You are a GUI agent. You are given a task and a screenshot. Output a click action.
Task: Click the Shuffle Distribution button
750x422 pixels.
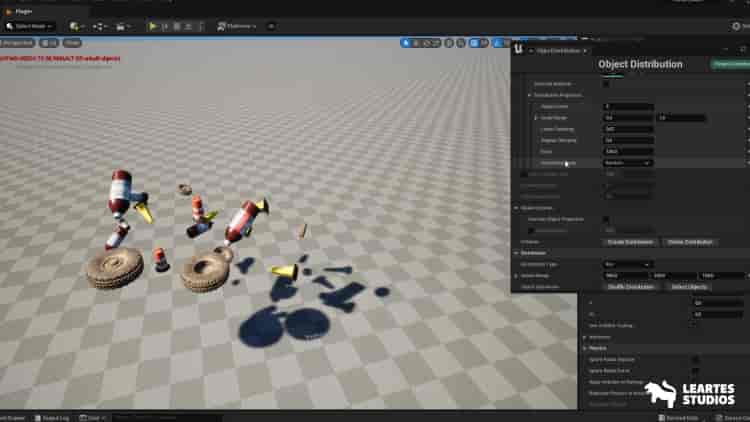point(631,287)
